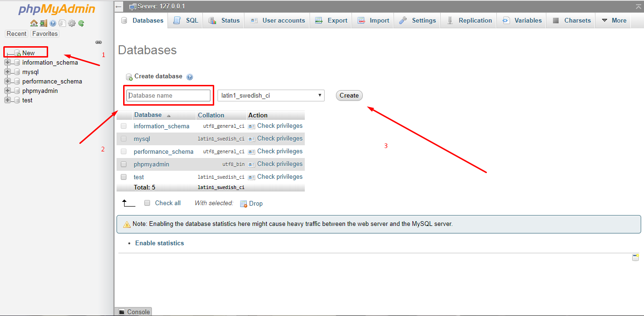Open Check privileges for phpmyadmin database
The image size is (644, 316).
(280, 164)
